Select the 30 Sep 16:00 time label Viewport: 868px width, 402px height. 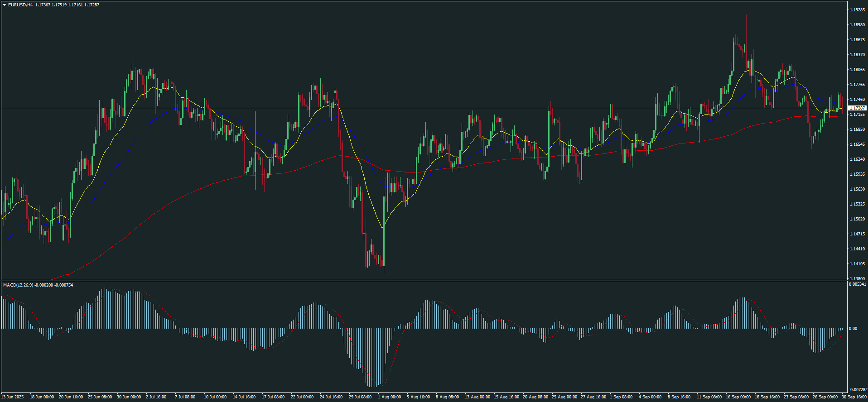854,397
